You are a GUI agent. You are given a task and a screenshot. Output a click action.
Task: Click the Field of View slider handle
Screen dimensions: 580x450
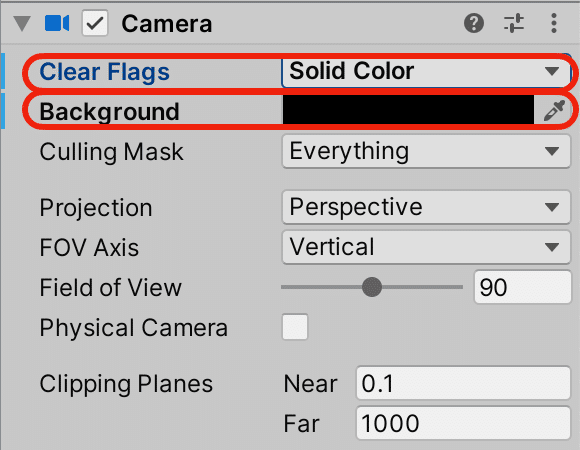372,287
